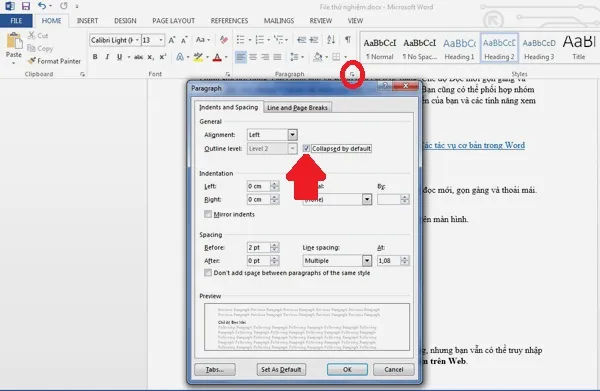Decrease font size with Shrink Font
The width and height of the screenshot is (600, 391).
point(184,40)
